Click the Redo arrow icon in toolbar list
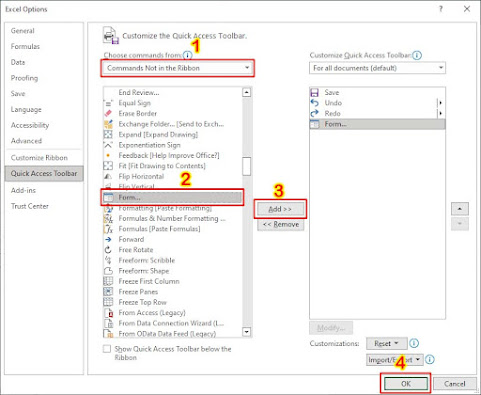The height and width of the screenshot is (395, 481). [x=314, y=113]
